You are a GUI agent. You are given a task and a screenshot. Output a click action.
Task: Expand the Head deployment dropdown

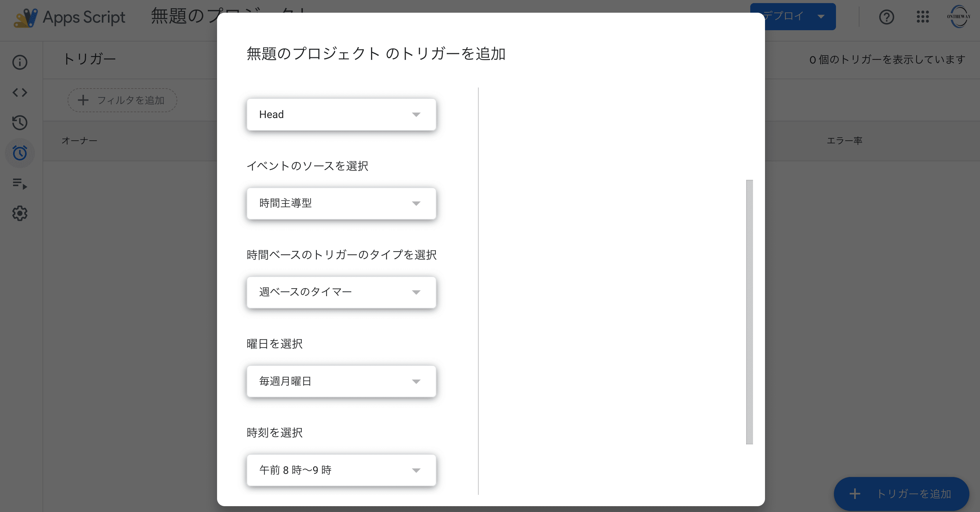point(341,115)
